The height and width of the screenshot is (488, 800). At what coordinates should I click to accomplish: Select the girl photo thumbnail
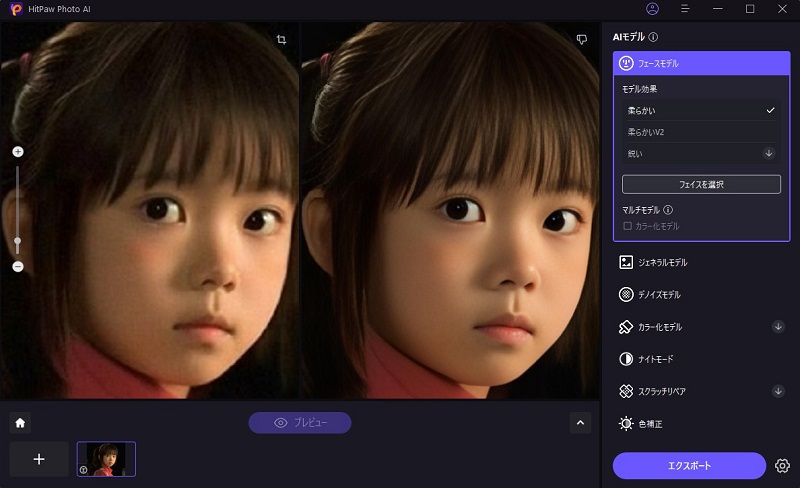click(x=106, y=459)
